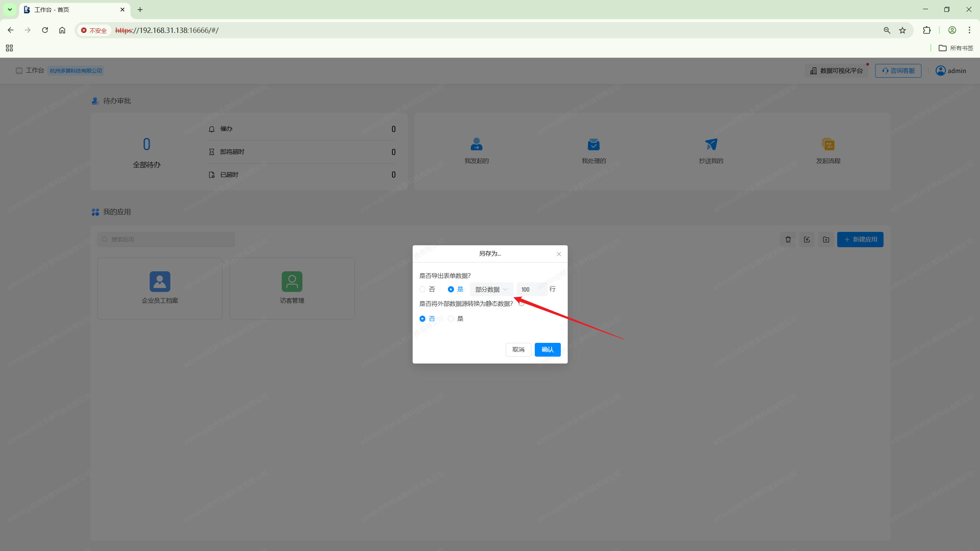Image resolution: width=980 pixels, height=551 pixels.
Task: Go to browser home page icon
Action: 62,30
